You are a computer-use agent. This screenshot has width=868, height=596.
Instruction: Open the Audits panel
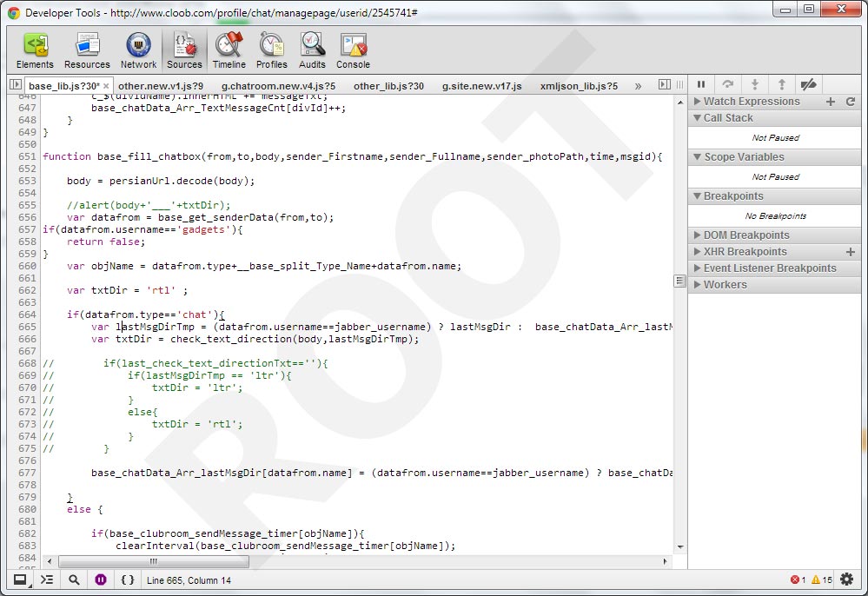coord(312,51)
